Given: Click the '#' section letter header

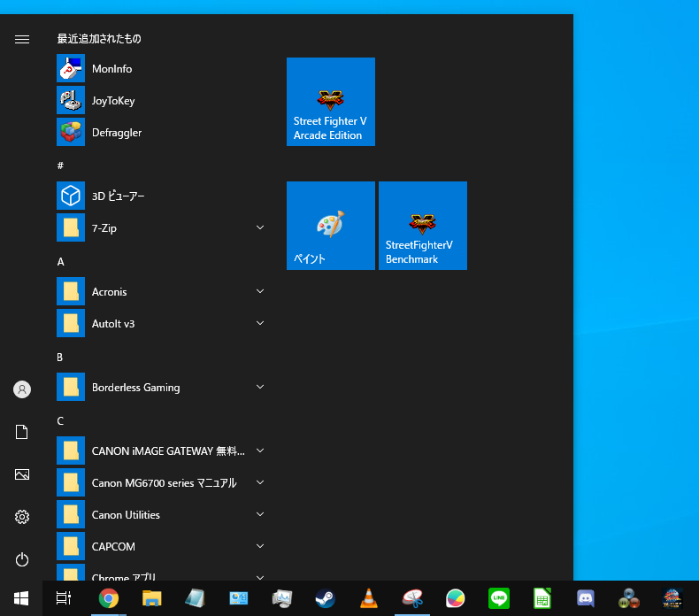Looking at the screenshot, I should [x=61, y=166].
